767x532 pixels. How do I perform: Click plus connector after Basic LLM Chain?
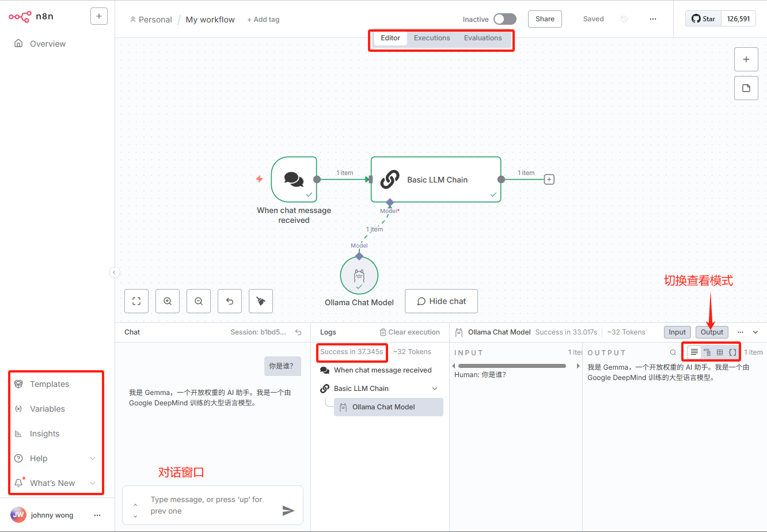(549, 180)
